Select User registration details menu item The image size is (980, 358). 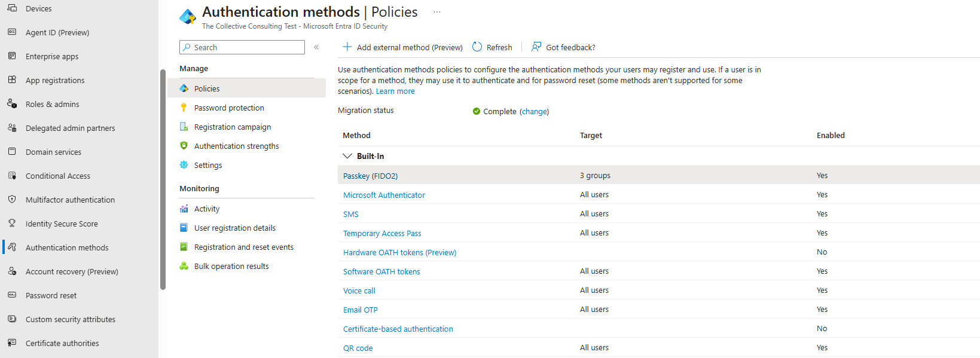coord(234,228)
